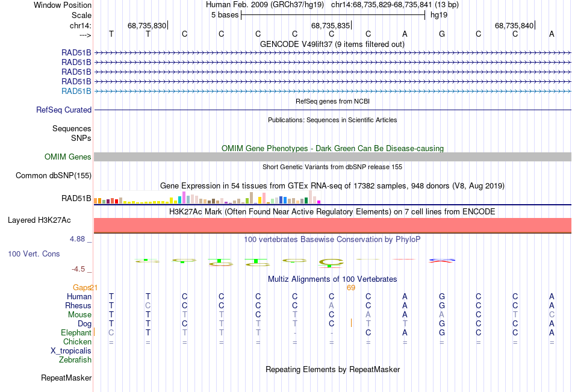Open Gene Expression in 54 tissues GTEx title

tap(332, 186)
